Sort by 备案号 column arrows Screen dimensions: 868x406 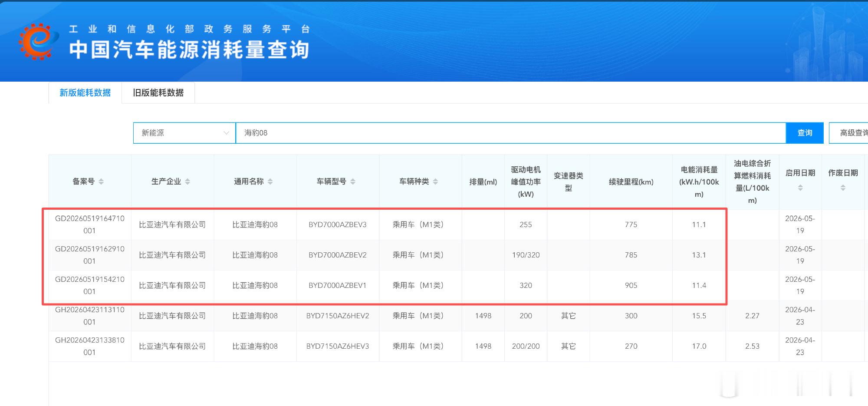[101, 182]
